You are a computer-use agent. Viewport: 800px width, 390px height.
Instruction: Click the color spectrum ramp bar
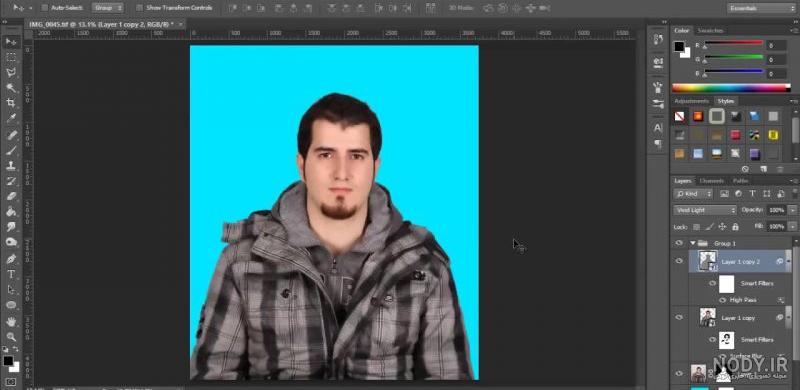[x=731, y=88]
